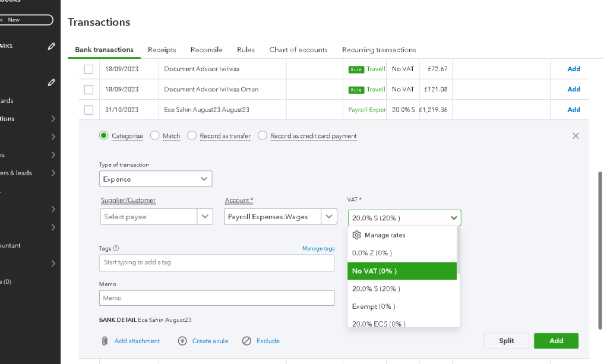Select Record as credit card payment radio
Viewport: 607px width, 364px height.
coord(263,135)
